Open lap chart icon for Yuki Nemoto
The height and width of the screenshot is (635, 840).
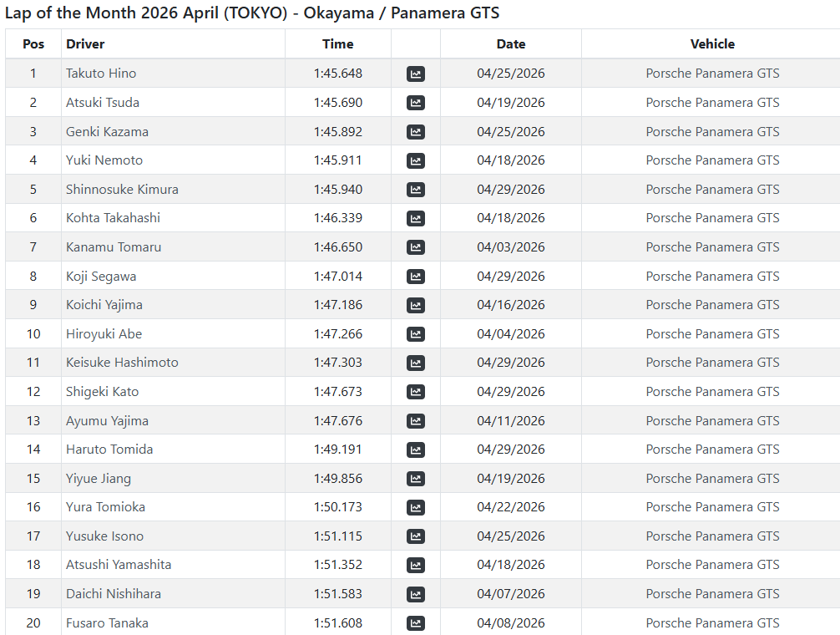[416, 160]
